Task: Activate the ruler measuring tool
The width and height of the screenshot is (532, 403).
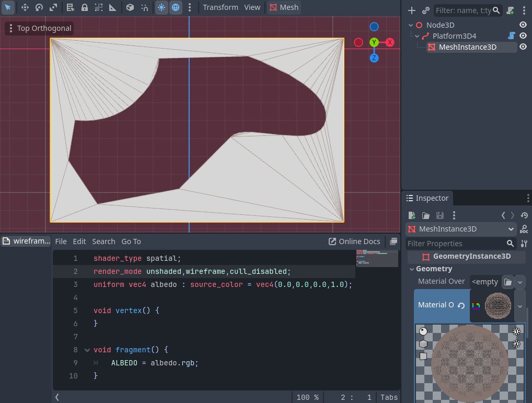Action: 113,7
